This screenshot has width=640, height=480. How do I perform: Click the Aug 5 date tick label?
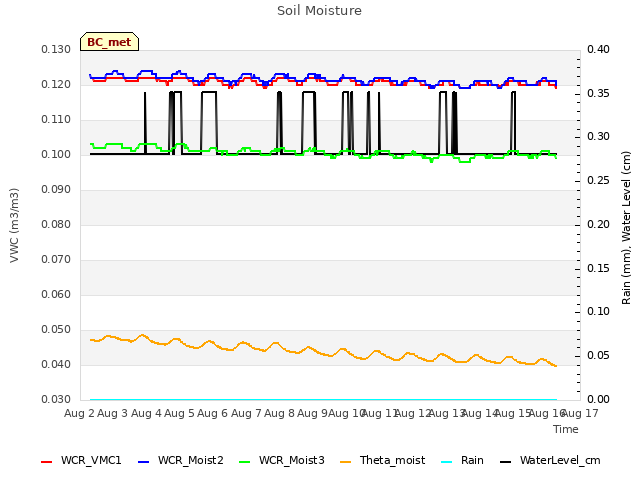click(x=179, y=413)
